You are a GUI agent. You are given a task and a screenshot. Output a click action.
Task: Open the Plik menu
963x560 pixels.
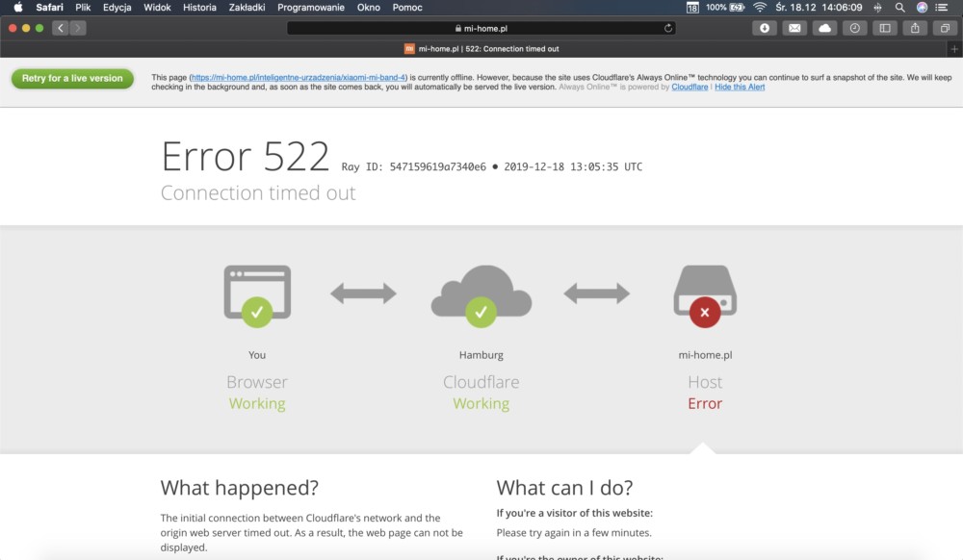point(83,8)
